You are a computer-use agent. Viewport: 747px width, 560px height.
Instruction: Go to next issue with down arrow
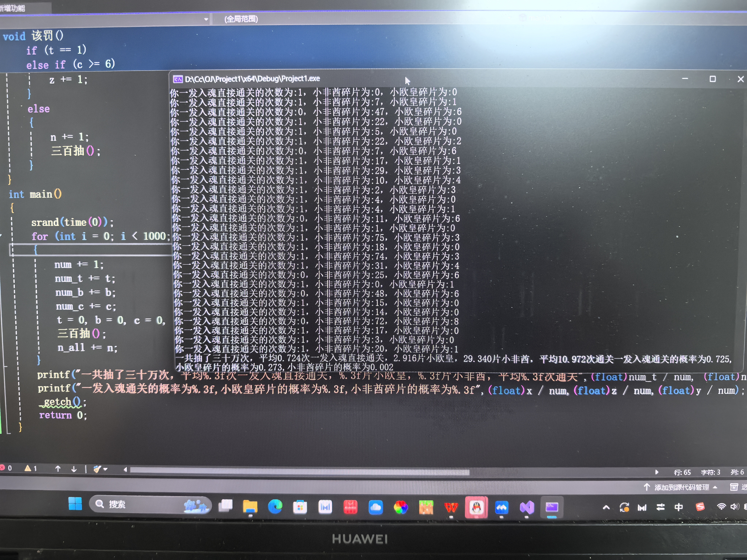[74, 469]
